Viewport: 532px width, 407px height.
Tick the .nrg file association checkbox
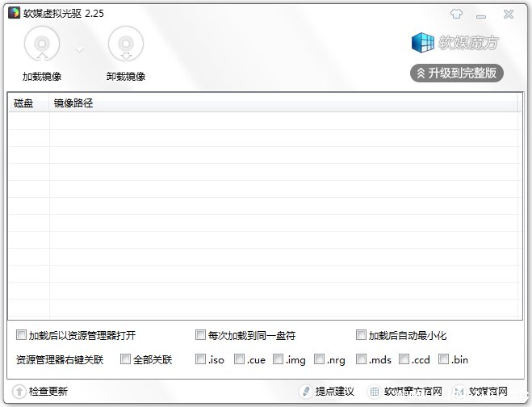(x=319, y=359)
